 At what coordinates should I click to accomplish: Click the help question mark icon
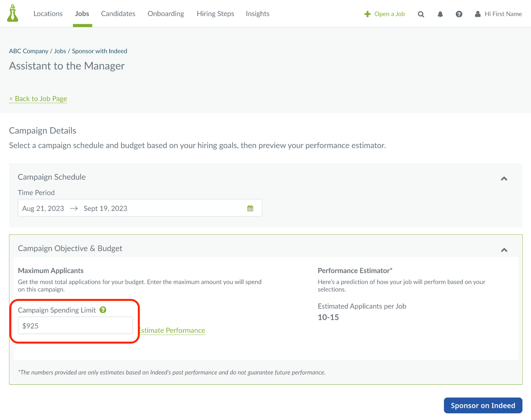tap(459, 14)
